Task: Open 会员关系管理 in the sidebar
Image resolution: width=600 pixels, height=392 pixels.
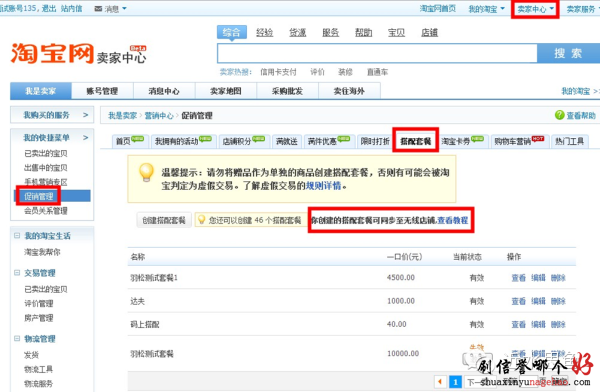Action: (x=46, y=211)
